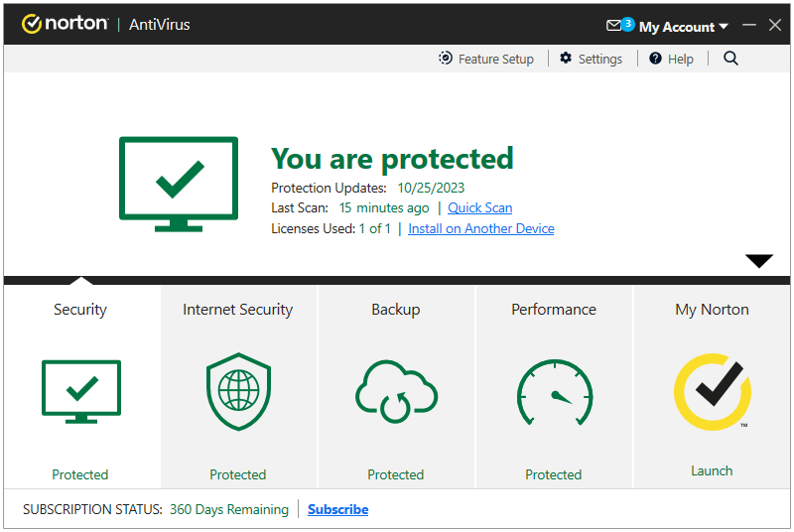Click the 'You are protected' heading
Screen dimensions: 794x532
click(392, 159)
